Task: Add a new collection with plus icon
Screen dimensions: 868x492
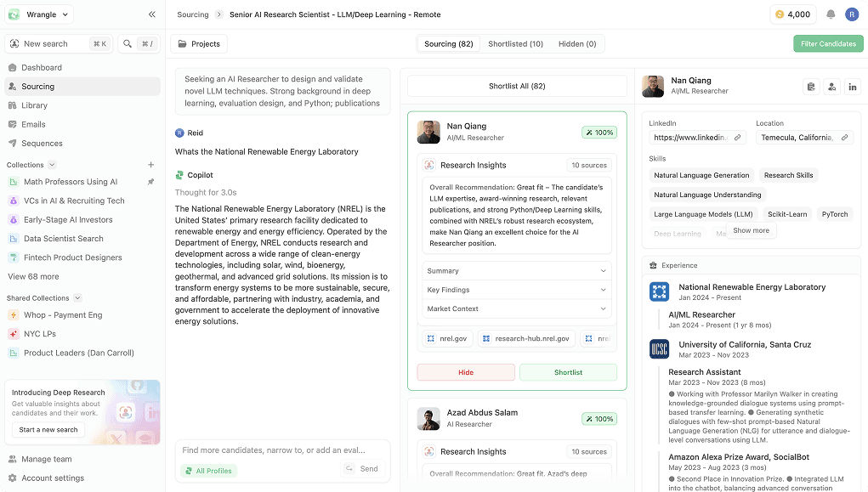Action: pyautogui.click(x=150, y=165)
